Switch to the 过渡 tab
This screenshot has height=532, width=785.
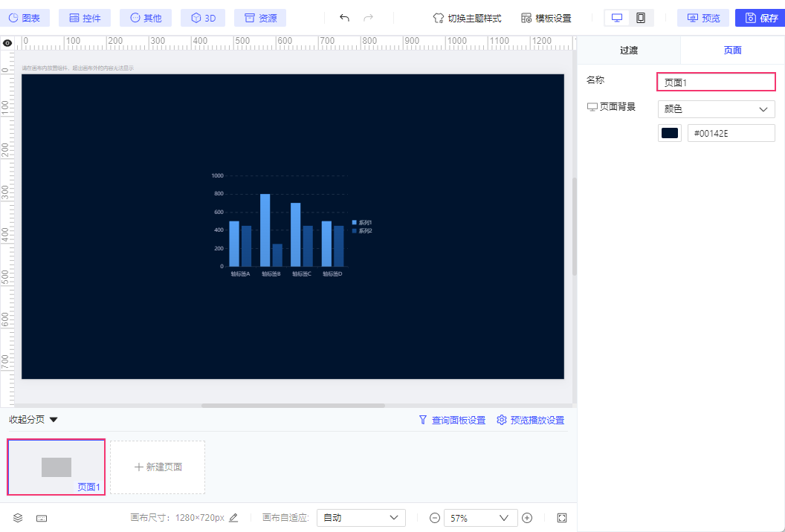(x=629, y=50)
